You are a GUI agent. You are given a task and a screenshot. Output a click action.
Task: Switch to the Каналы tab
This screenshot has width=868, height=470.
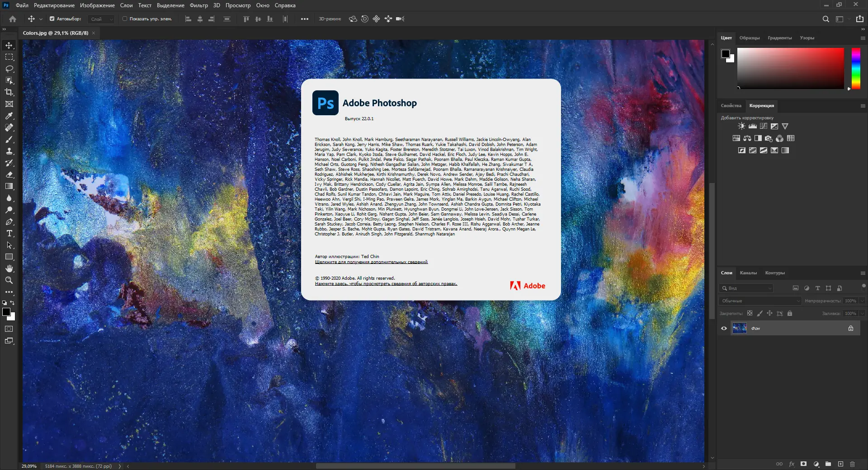point(749,273)
